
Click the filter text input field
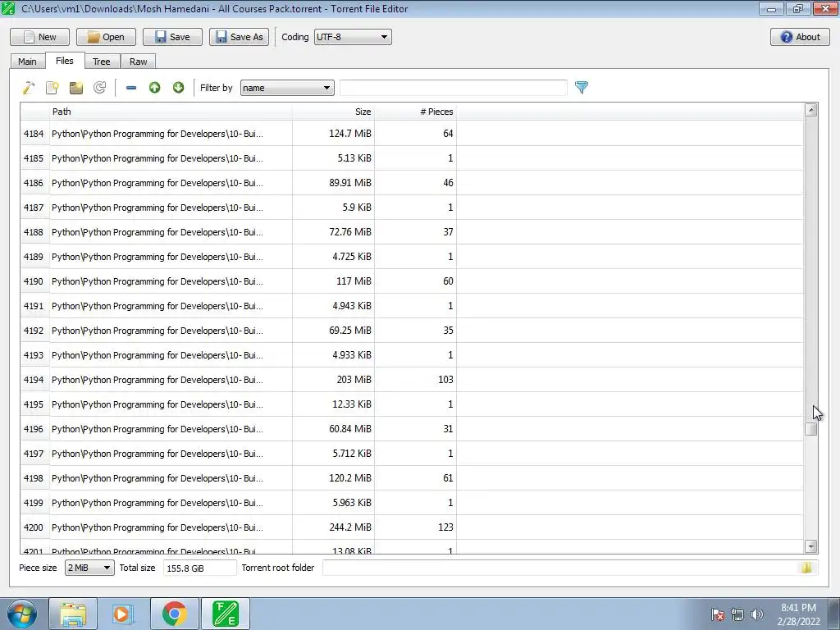tap(453, 88)
